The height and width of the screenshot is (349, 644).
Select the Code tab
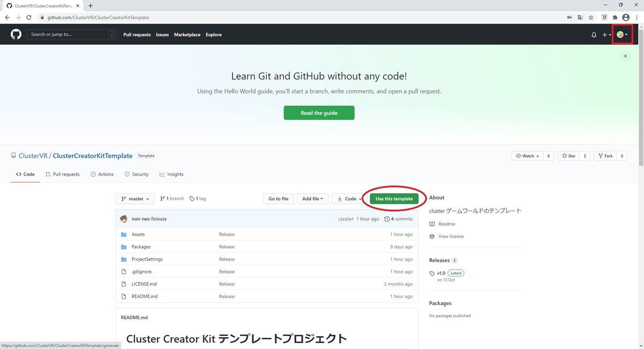pyautogui.click(x=25, y=174)
